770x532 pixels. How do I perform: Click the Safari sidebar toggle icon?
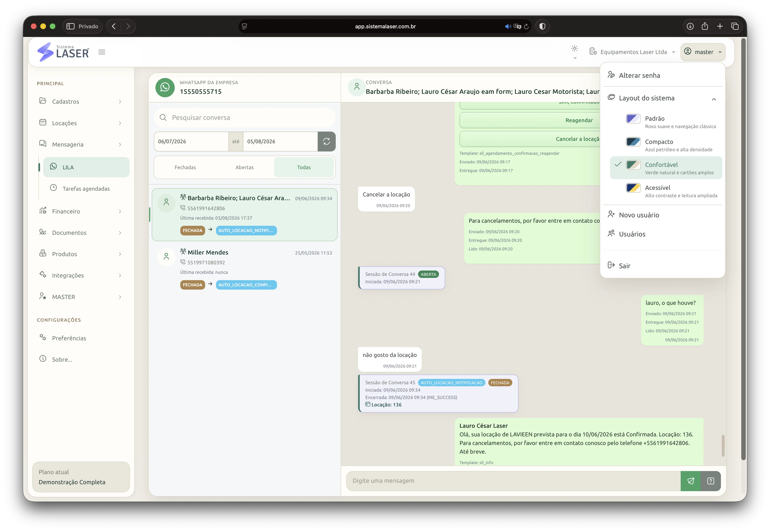(70, 26)
